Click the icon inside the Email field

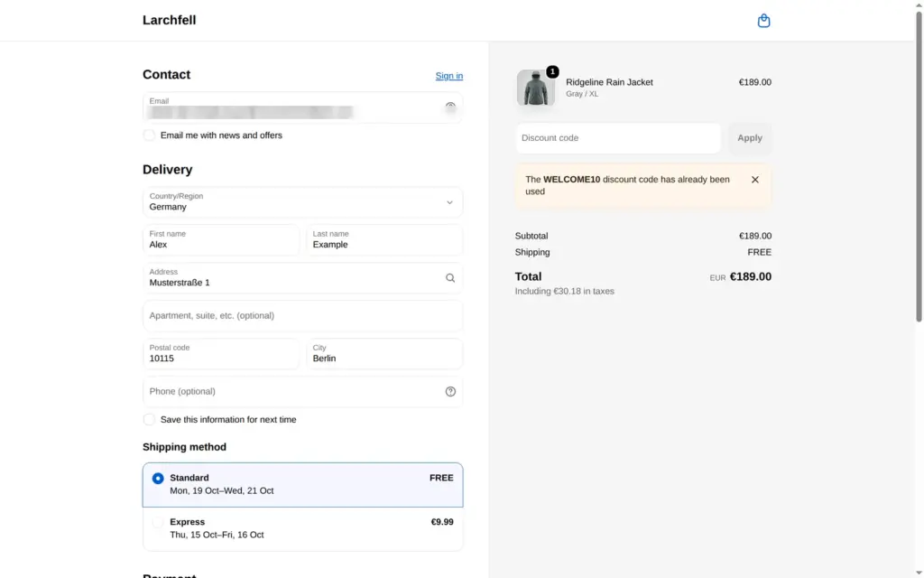pos(450,107)
